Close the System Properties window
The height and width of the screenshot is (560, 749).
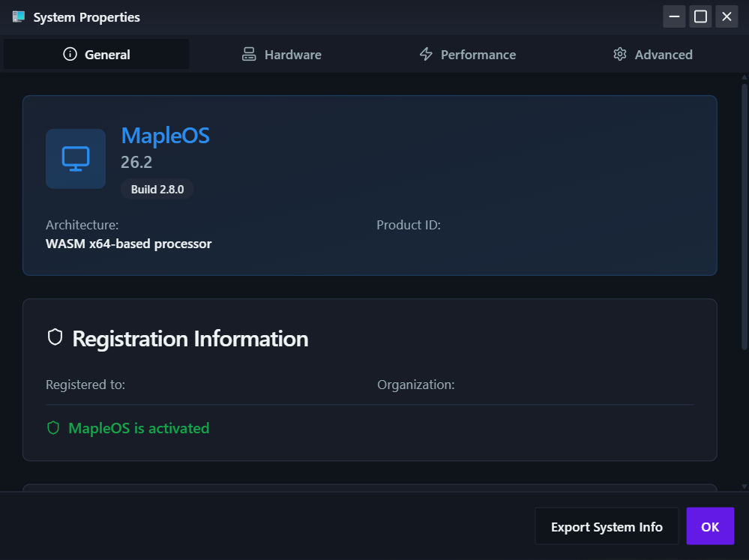727,16
